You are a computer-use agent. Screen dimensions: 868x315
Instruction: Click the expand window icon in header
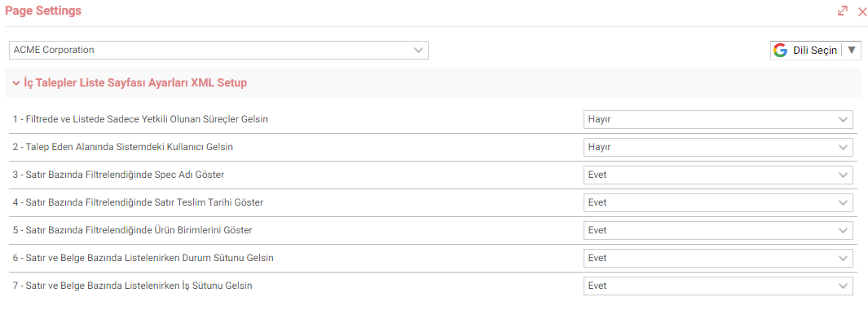click(843, 11)
